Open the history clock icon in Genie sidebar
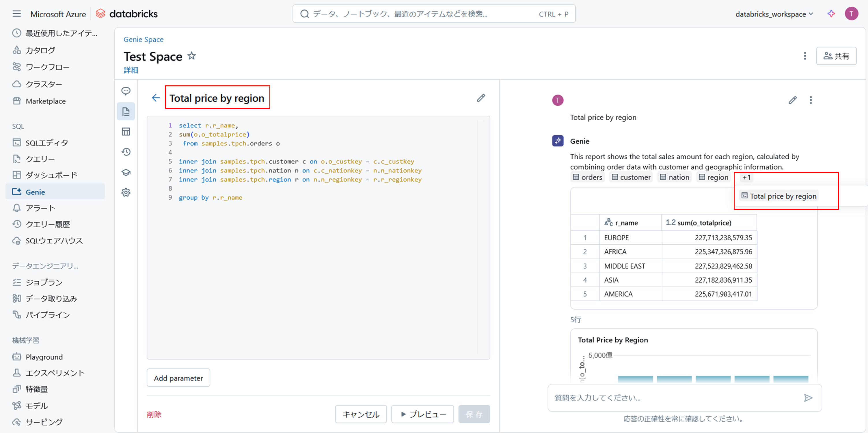868x433 pixels. pos(126,152)
